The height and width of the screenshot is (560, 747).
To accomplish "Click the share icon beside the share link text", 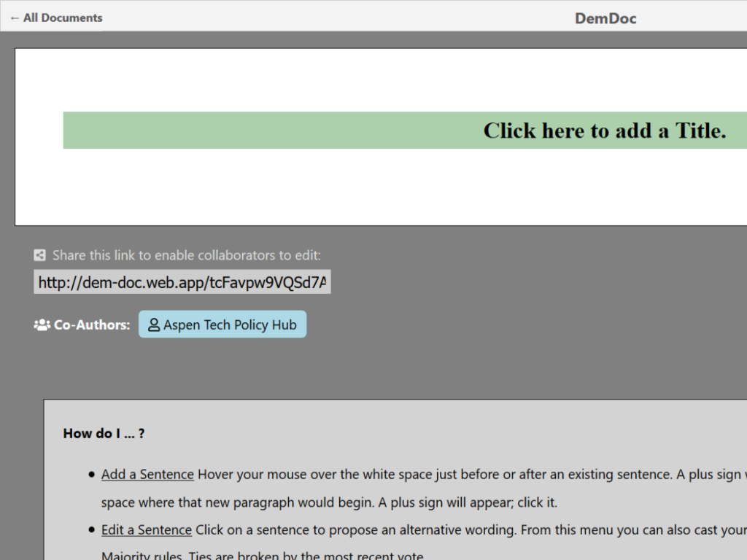I will 40,255.
